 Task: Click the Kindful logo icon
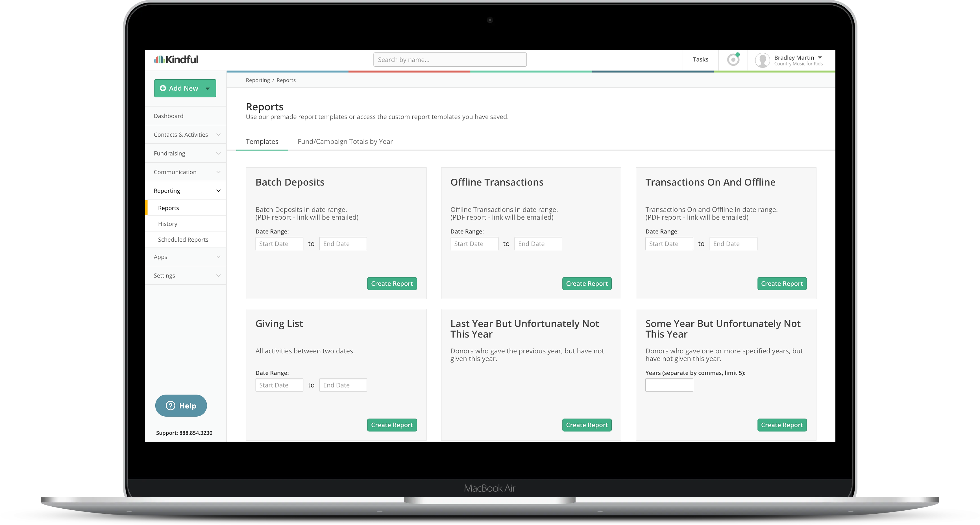pyautogui.click(x=159, y=59)
